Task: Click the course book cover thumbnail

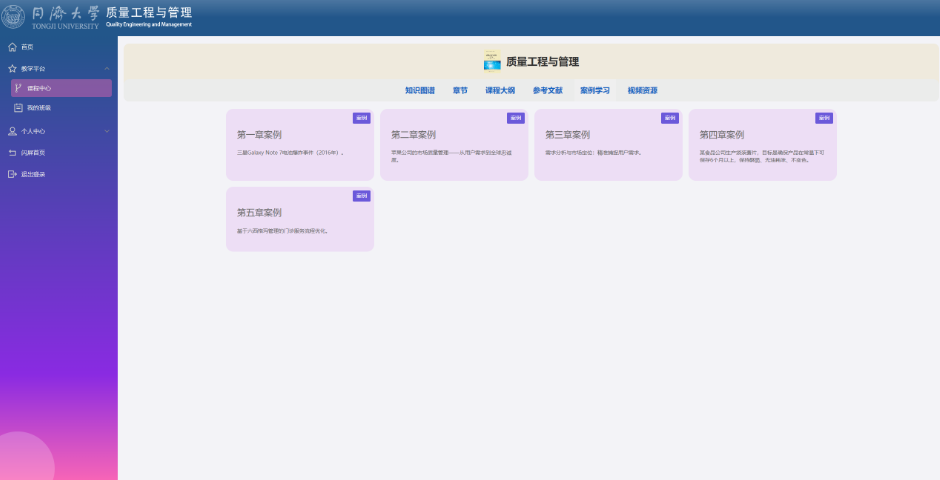Action: coord(492,61)
